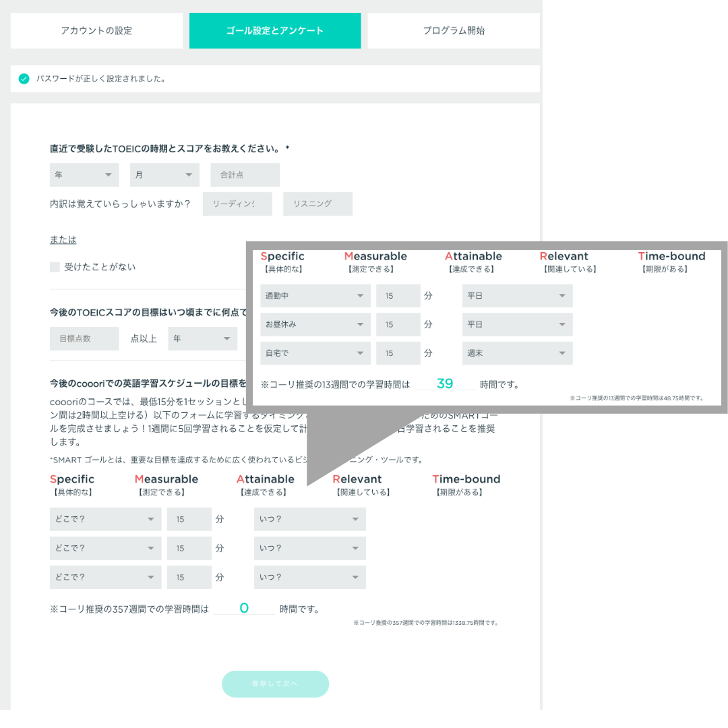Screen dimensions: 728x728
Task: Open the TOEIC test year 年 dropdown
Action: coord(84,175)
